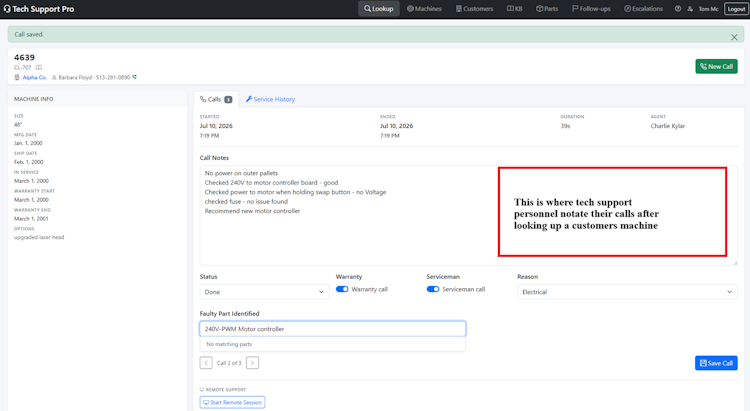Image resolution: width=750 pixels, height=411 pixels.
Task: Click the Feb. 1, 2000 ship date value
Action: pos(29,162)
